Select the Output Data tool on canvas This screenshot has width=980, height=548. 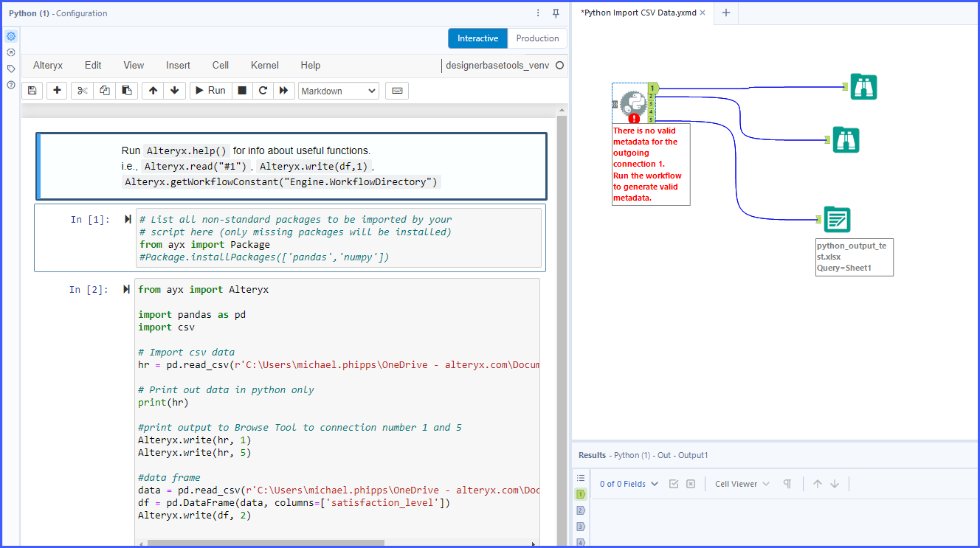pyautogui.click(x=837, y=220)
